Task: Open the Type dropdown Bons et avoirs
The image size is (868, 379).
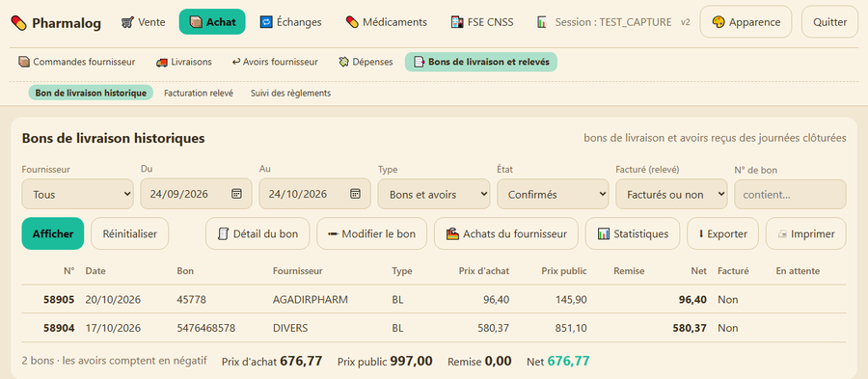Action: click(434, 194)
